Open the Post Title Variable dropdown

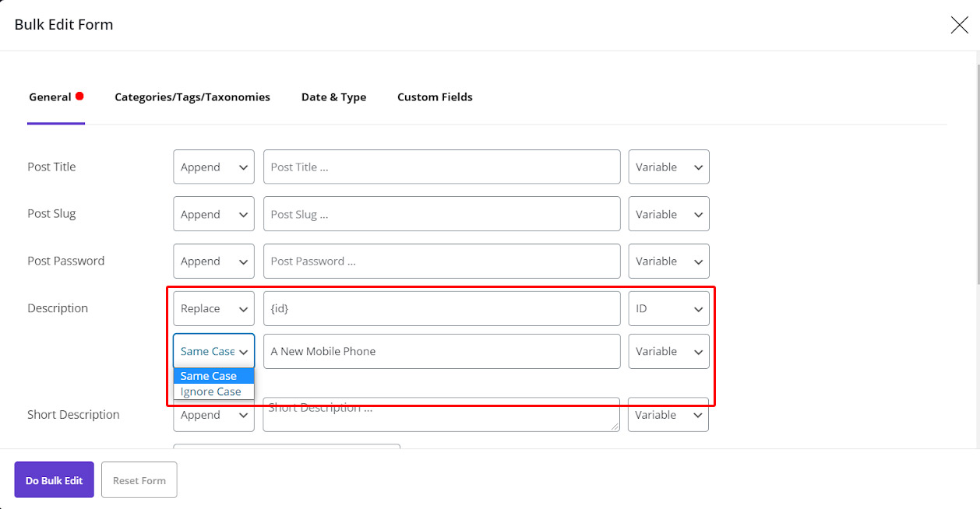(x=668, y=167)
